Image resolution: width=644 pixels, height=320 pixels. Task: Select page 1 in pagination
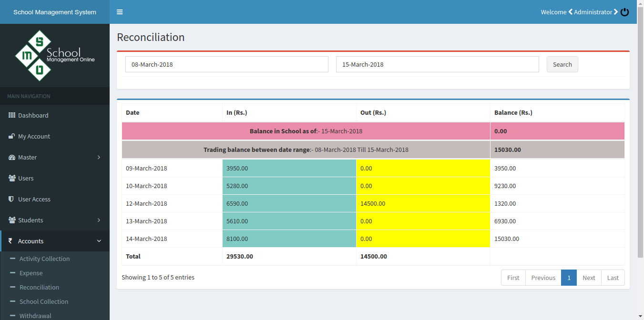pyautogui.click(x=569, y=278)
